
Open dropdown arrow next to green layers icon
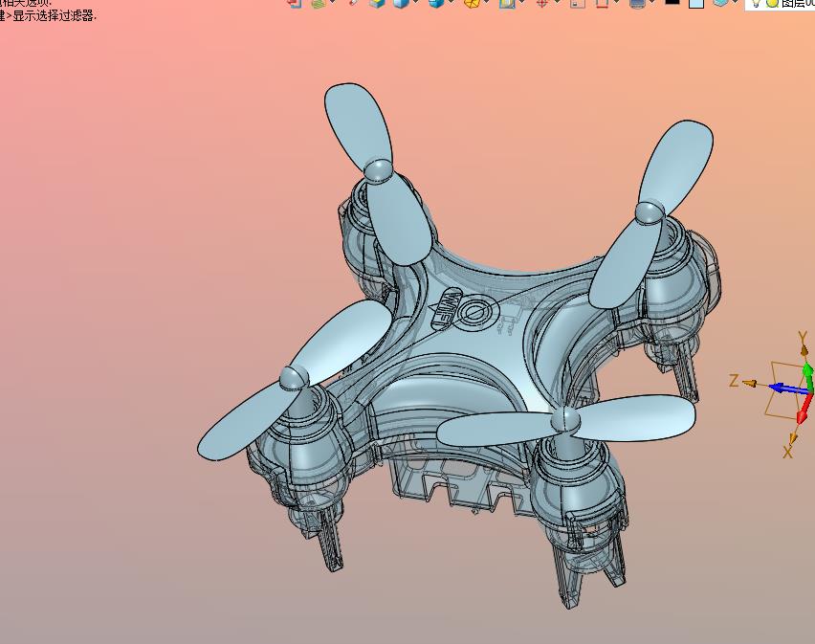[x=333, y=2]
